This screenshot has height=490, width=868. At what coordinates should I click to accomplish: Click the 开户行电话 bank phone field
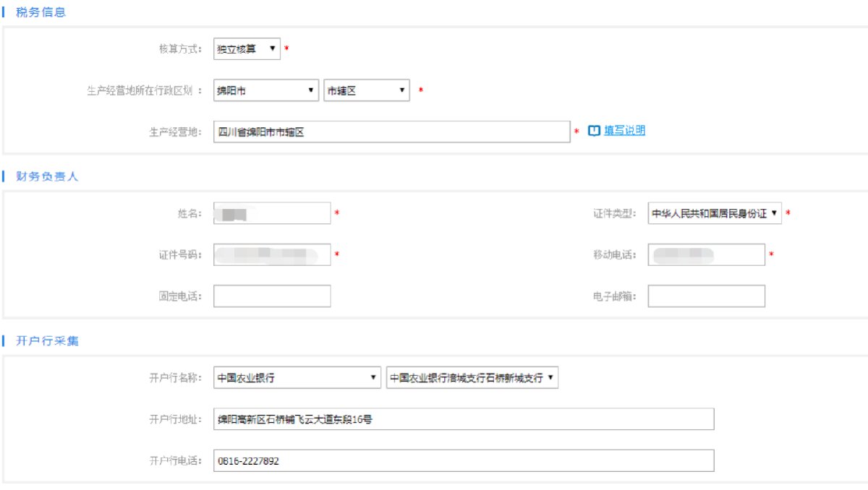click(463, 460)
